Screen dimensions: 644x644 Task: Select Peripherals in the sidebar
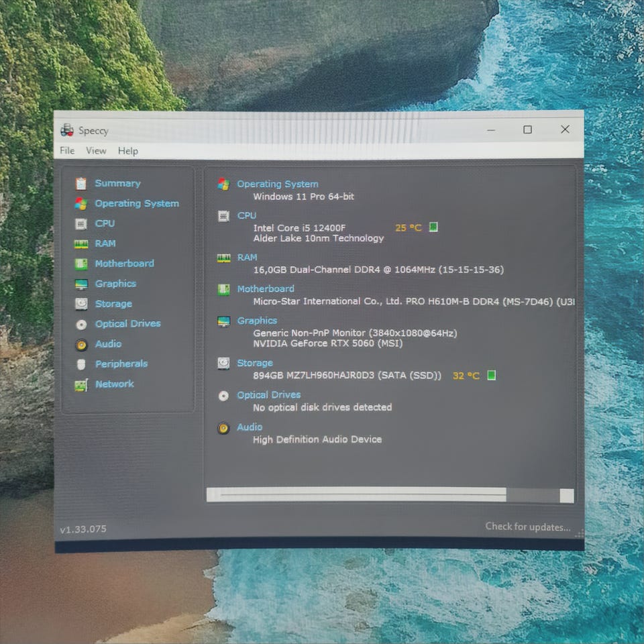(x=121, y=364)
